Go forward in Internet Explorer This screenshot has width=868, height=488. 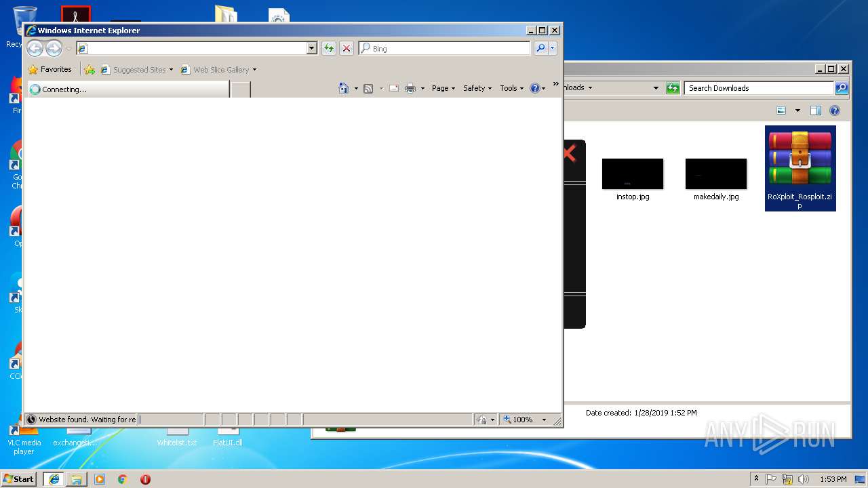point(54,48)
